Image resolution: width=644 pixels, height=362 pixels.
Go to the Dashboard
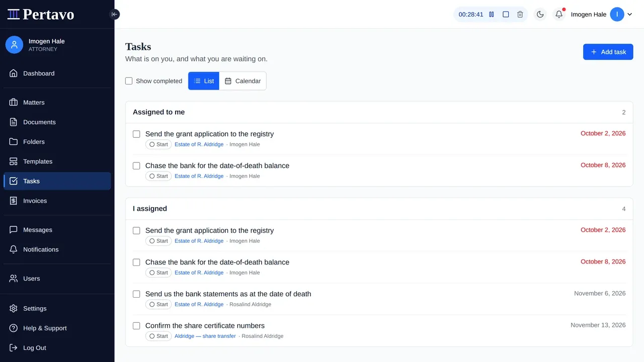pyautogui.click(x=57, y=73)
